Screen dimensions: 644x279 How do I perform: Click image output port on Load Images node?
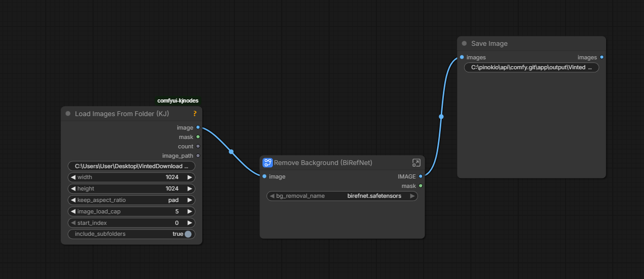pyautogui.click(x=198, y=128)
